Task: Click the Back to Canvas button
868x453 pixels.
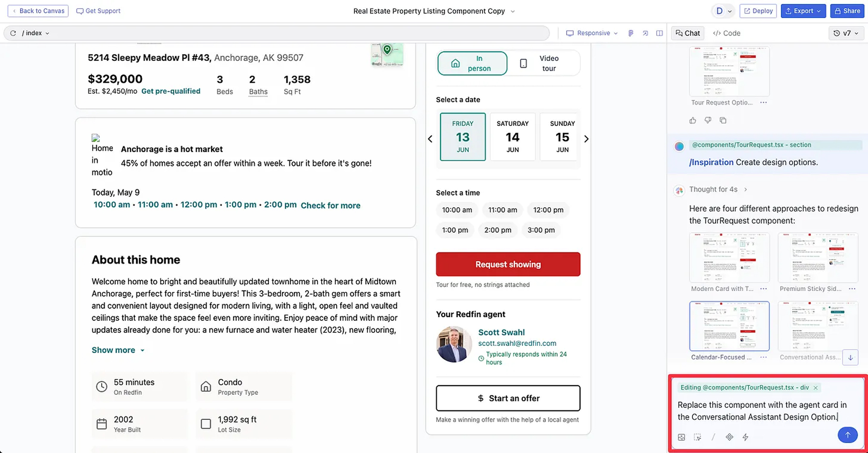Action: (x=38, y=11)
